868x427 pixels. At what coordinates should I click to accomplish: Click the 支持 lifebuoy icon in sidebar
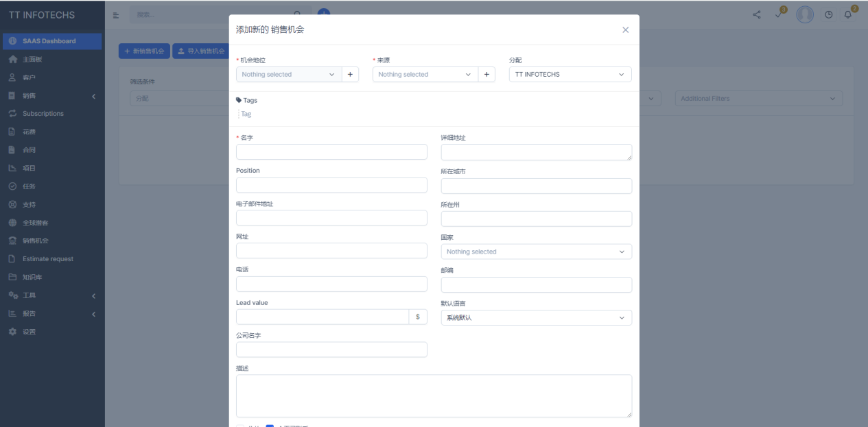point(12,204)
